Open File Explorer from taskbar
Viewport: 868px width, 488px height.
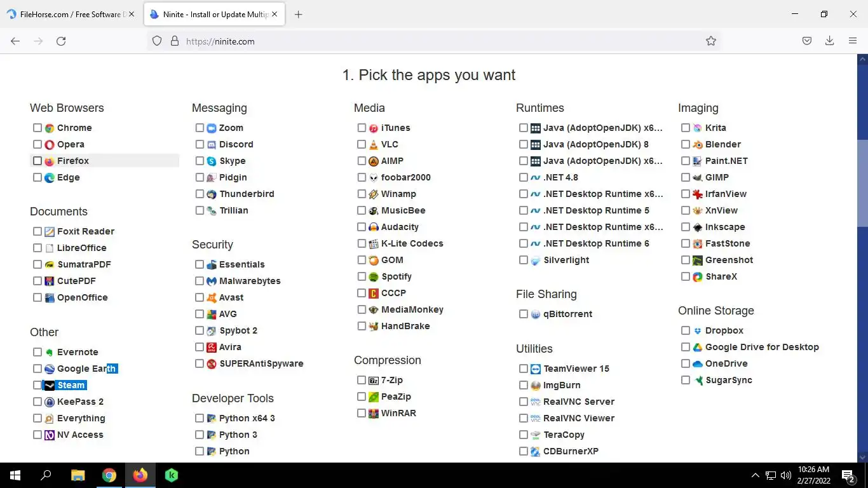coord(78,475)
